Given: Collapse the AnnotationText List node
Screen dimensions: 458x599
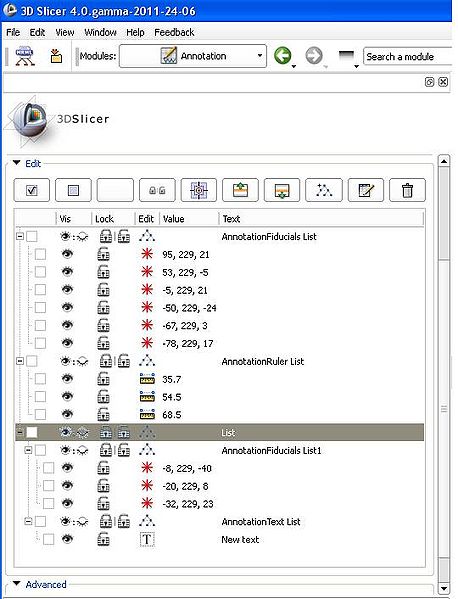Looking at the screenshot, I should click(28, 521).
